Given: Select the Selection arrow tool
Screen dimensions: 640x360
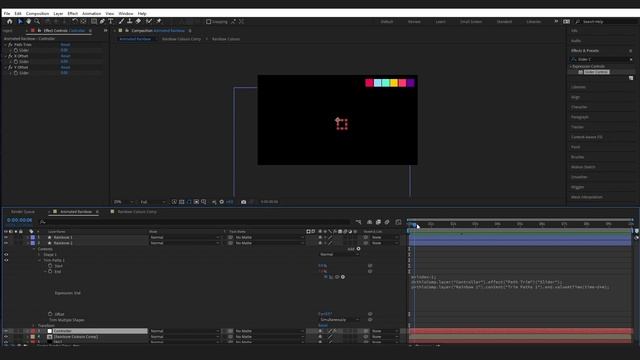Looking at the screenshot, I should [20, 21].
